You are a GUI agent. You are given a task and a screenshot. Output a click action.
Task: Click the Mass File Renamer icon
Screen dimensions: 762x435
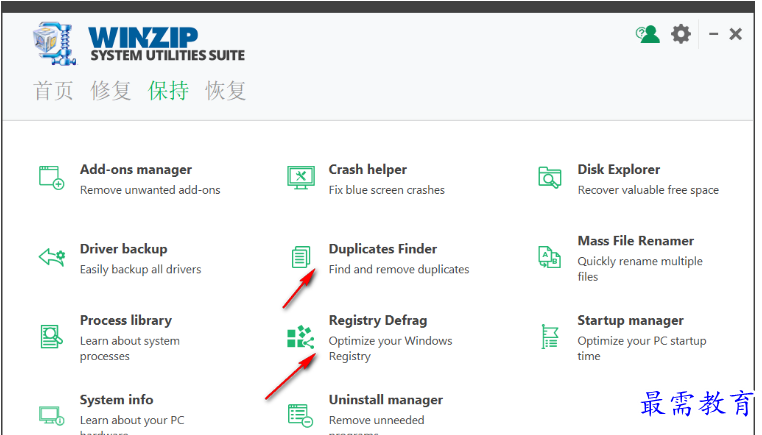550,257
